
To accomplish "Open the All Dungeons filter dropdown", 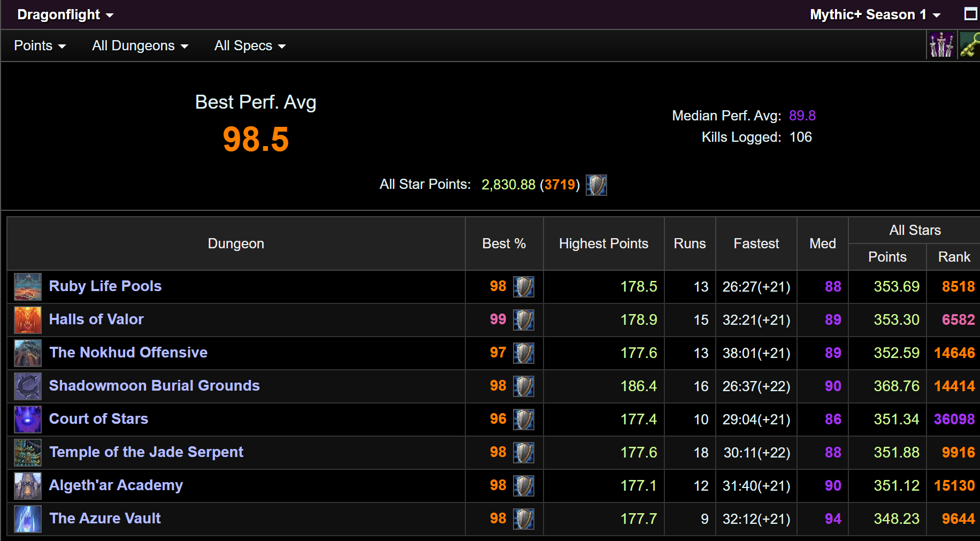I will pos(140,46).
